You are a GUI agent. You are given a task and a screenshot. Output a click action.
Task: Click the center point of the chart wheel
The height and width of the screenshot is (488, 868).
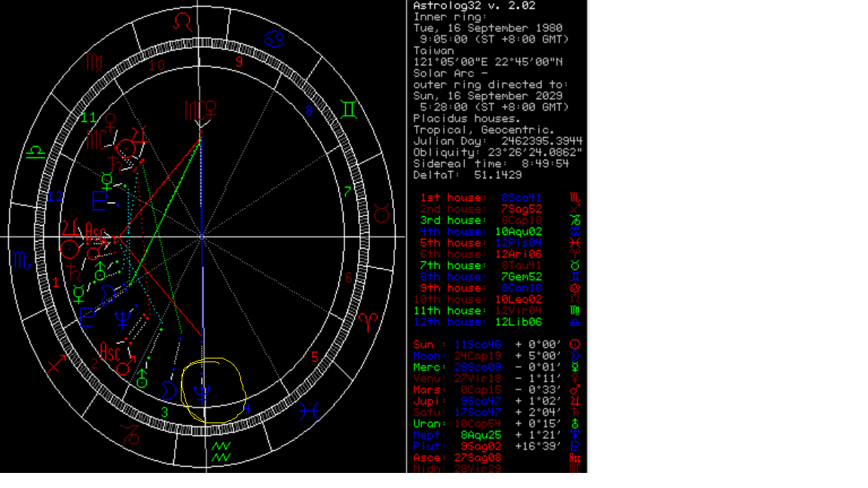(202, 237)
